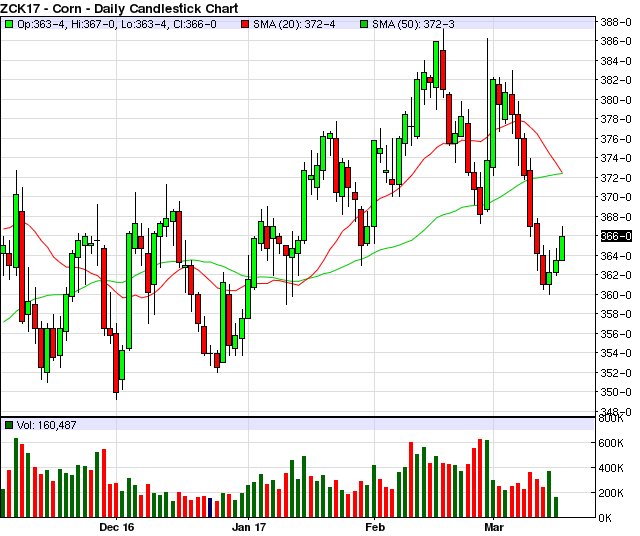Click the single dark blue volume bar
Screen dimensions: 640x536
click(210, 507)
